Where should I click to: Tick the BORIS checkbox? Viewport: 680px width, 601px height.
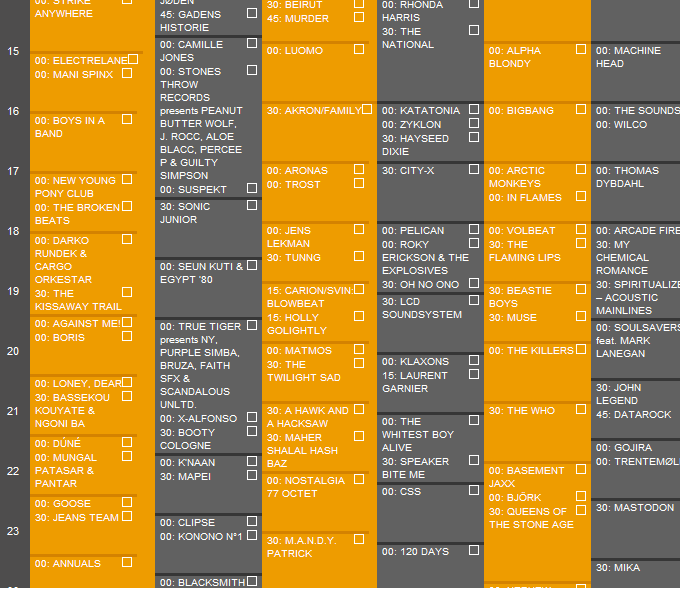pyautogui.click(x=127, y=336)
